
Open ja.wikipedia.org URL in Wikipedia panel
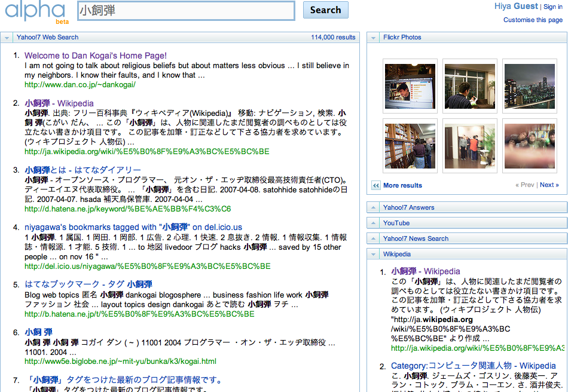[x=478, y=348]
